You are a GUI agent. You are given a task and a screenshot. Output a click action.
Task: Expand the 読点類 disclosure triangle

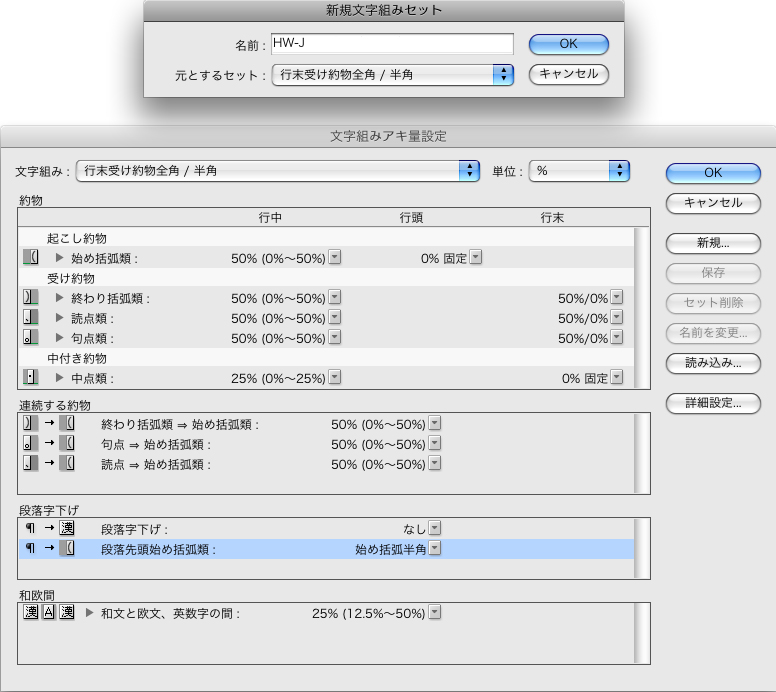[x=59, y=317]
